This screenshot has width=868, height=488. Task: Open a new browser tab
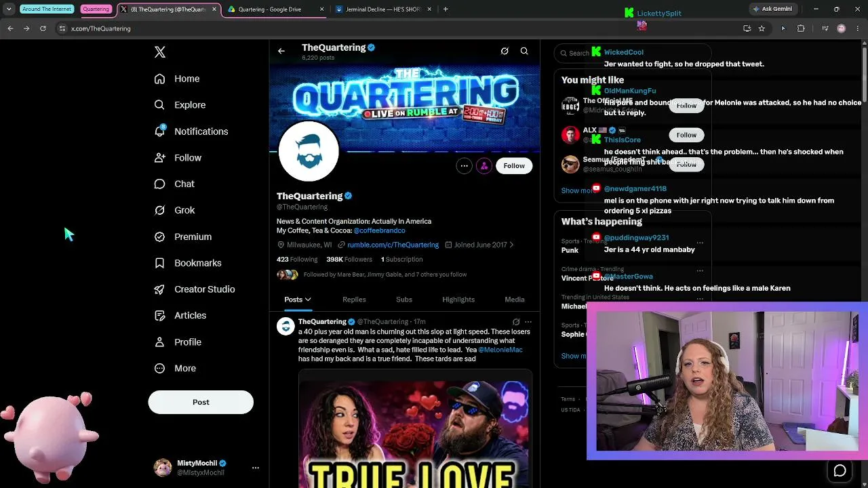tap(446, 9)
